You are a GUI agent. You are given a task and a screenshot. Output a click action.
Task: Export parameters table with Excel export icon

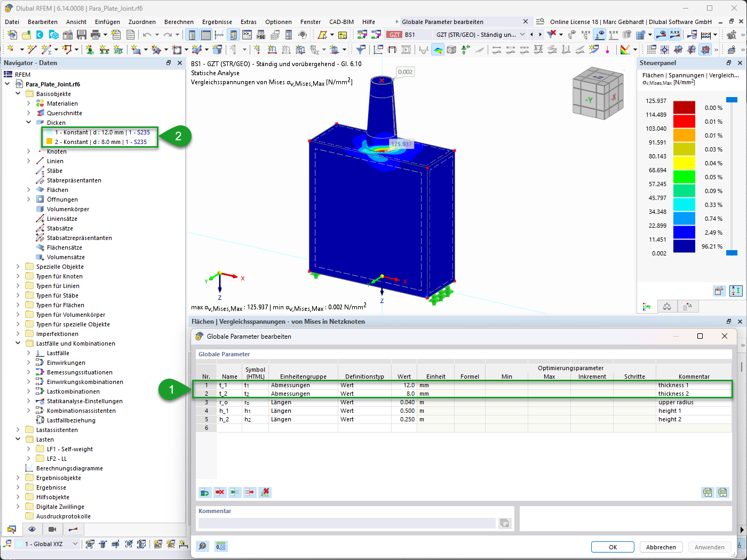pyautogui.click(x=708, y=492)
